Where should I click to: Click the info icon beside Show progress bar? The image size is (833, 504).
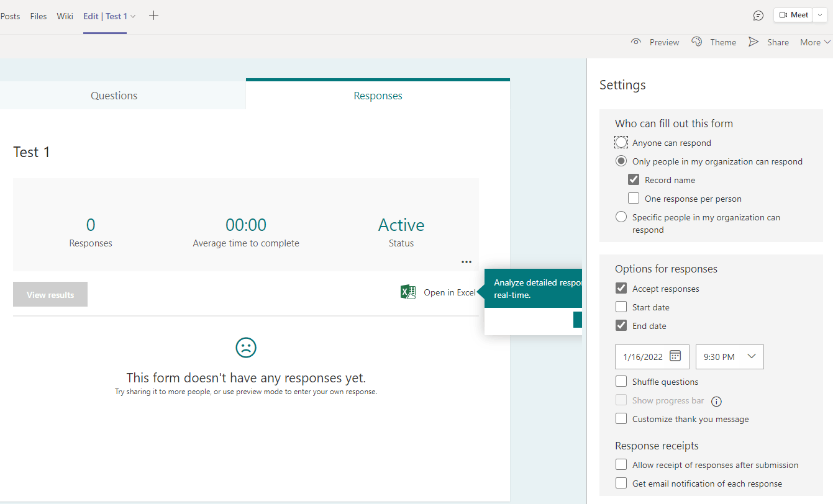[716, 401]
